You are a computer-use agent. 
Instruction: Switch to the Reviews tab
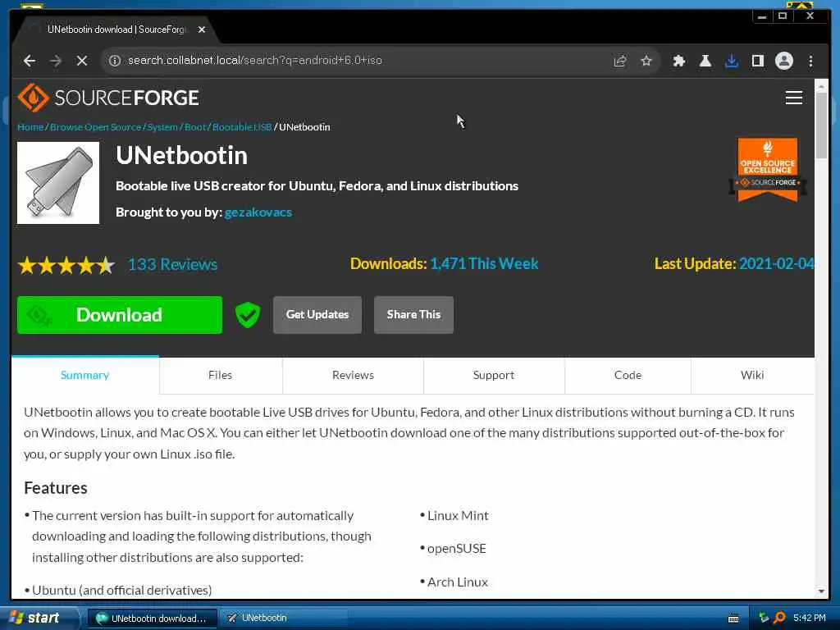point(353,375)
